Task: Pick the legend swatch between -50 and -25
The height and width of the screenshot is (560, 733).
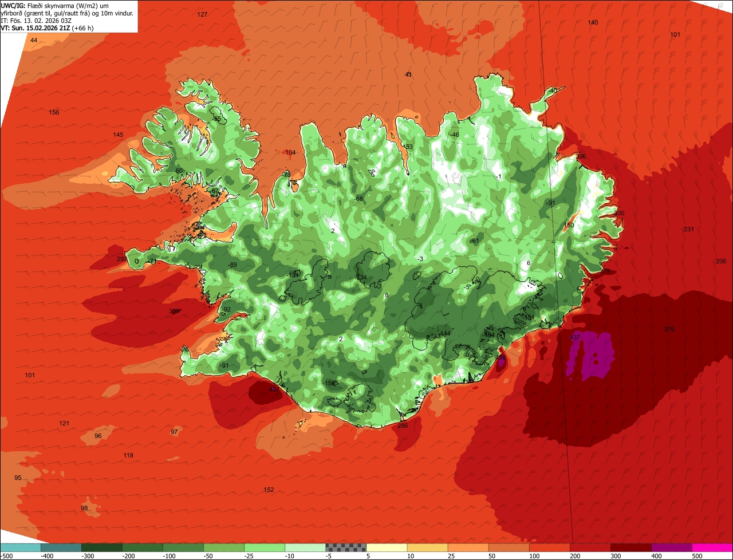Action: click(x=224, y=547)
